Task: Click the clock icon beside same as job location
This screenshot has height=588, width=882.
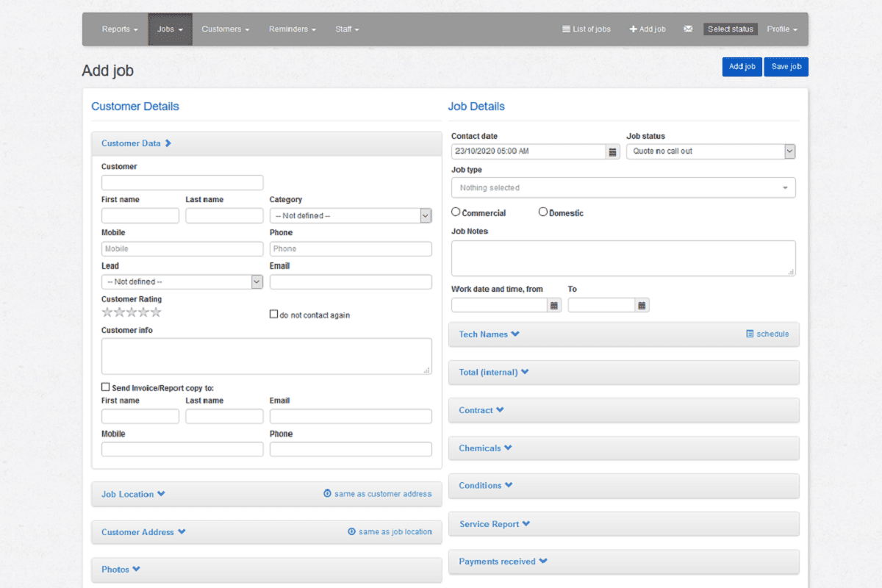Action: pyautogui.click(x=351, y=531)
